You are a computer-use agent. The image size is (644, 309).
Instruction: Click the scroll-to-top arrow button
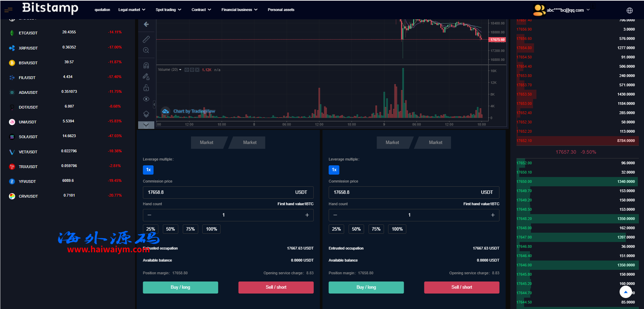tap(625, 292)
